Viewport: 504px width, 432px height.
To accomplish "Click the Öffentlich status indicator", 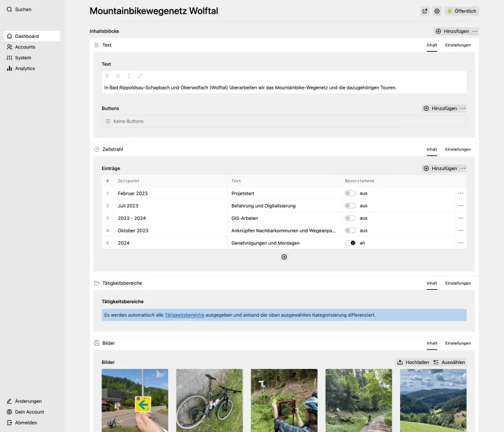I will click(x=461, y=11).
